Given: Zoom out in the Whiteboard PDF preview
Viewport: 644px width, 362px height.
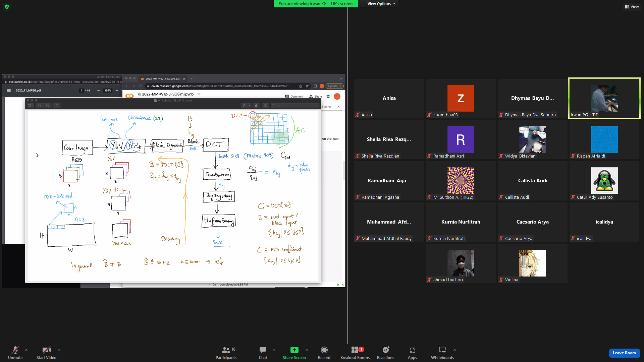Looking at the screenshot, I should click(x=40, y=106).
